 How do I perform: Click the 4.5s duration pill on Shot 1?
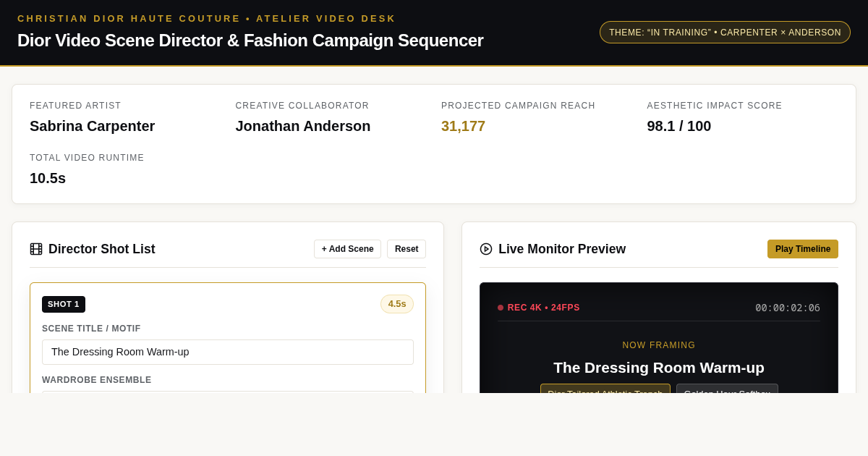click(397, 304)
